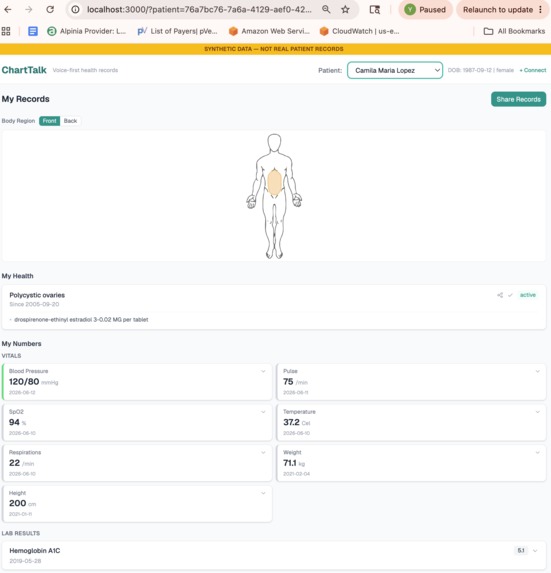551x573 pixels.
Task: Click the Since 2005-09-20 date
Action: click(x=34, y=304)
